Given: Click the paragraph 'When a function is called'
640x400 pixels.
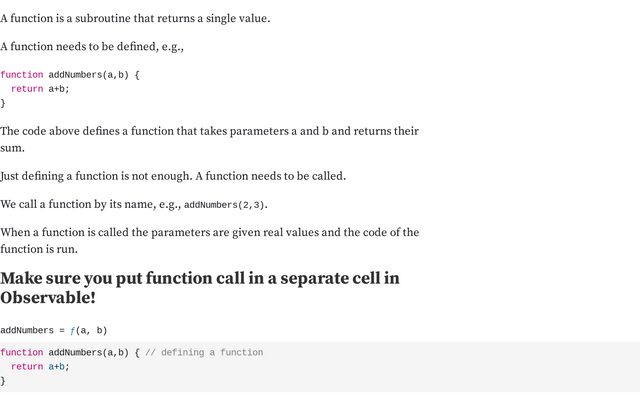Looking at the screenshot, I should [209, 240].
